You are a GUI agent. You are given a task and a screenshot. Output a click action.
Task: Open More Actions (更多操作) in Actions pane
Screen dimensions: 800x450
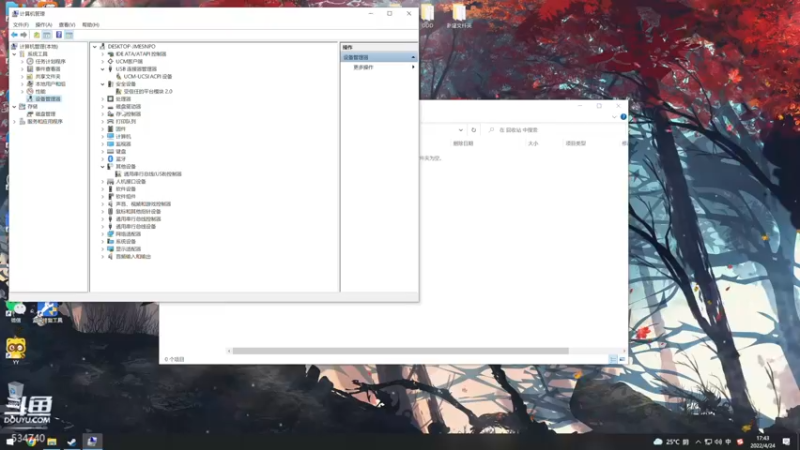tap(363, 67)
